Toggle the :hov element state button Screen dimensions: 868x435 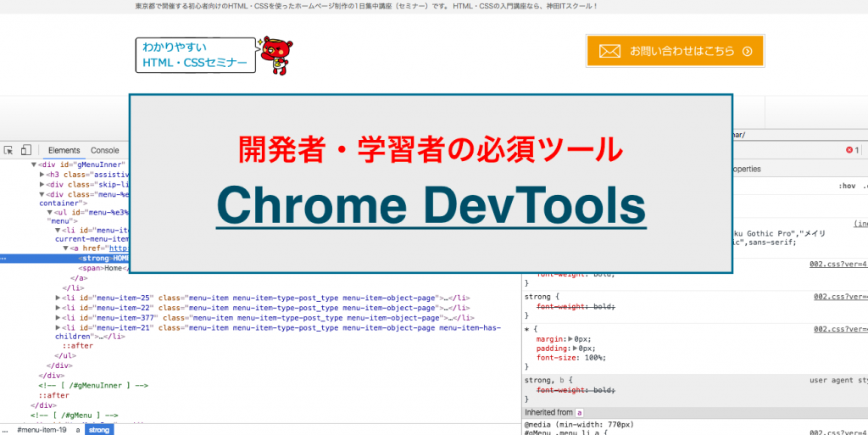(847, 186)
